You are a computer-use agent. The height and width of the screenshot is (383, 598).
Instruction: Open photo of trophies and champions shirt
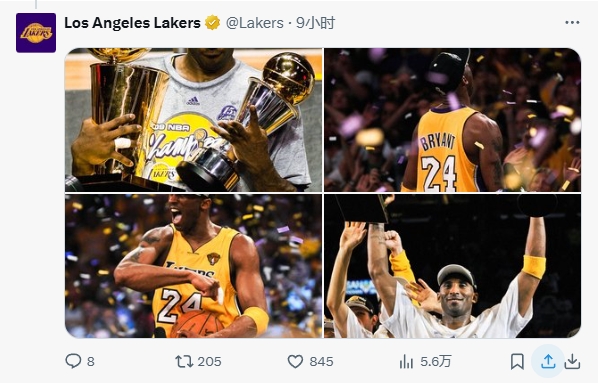pos(193,120)
